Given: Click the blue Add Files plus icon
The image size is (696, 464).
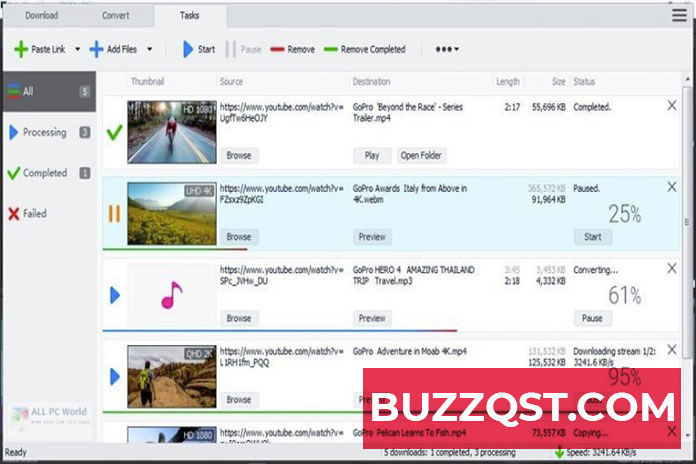Looking at the screenshot, I should click(96, 49).
